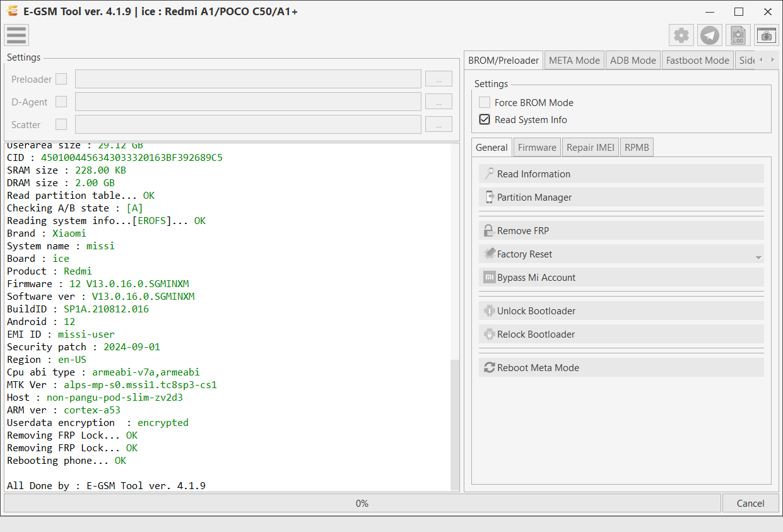Switch to the ADB Mode tab
Screen dimensions: 783x532
(x=633, y=61)
